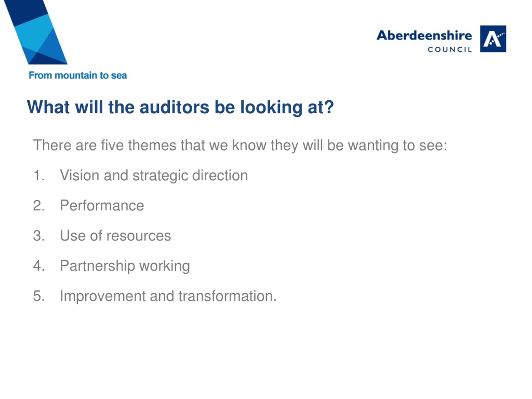Viewport: 532px width, 399px height.
Task: Select the Partnership working item
Action: point(125,266)
